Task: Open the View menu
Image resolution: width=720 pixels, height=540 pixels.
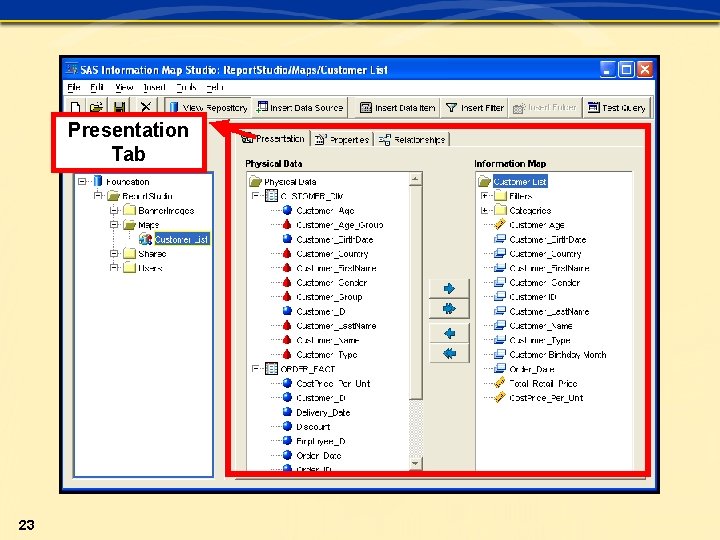Action: click(x=124, y=87)
